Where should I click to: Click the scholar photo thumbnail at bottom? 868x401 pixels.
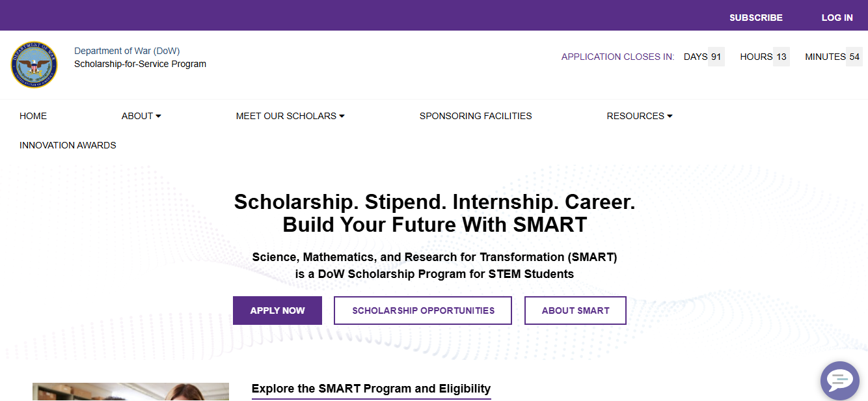coord(131,392)
